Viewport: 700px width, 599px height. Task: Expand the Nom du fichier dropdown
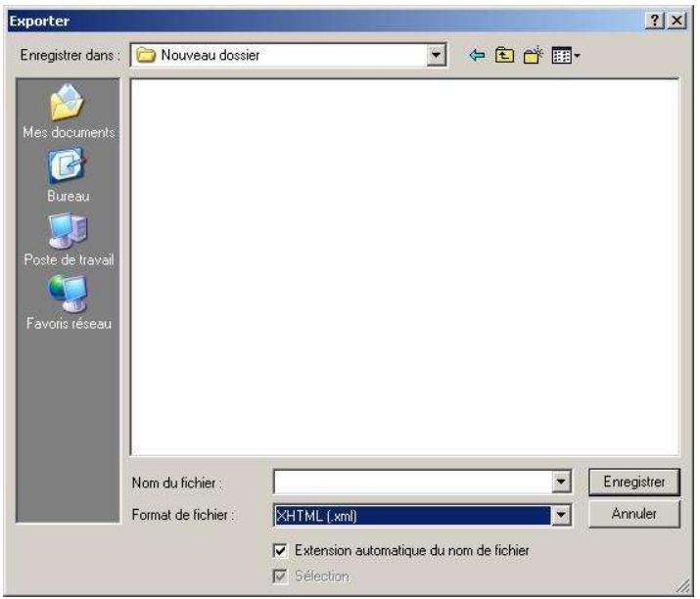tap(561, 483)
